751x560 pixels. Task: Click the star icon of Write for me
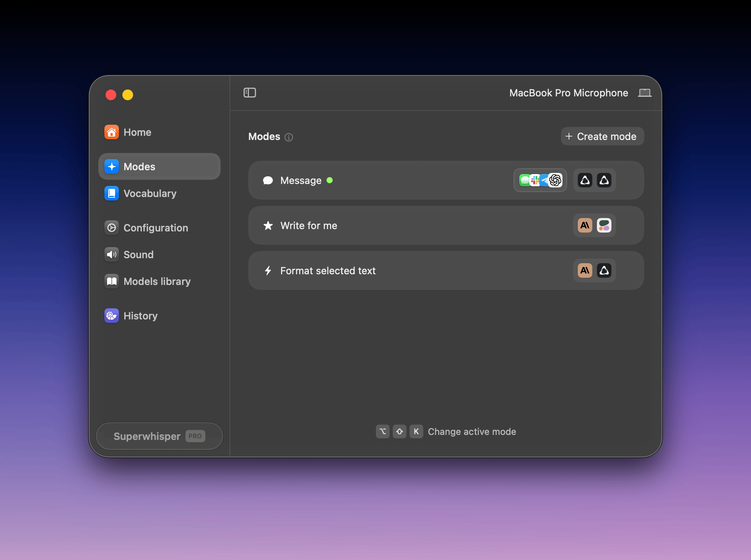(268, 225)
